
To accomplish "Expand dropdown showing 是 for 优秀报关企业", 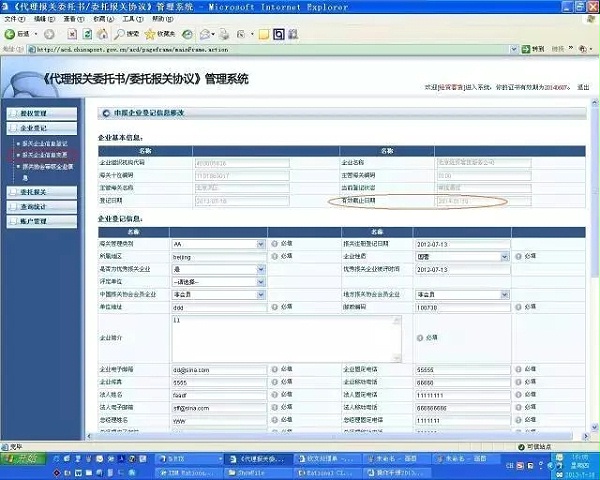I will (260, 269).
